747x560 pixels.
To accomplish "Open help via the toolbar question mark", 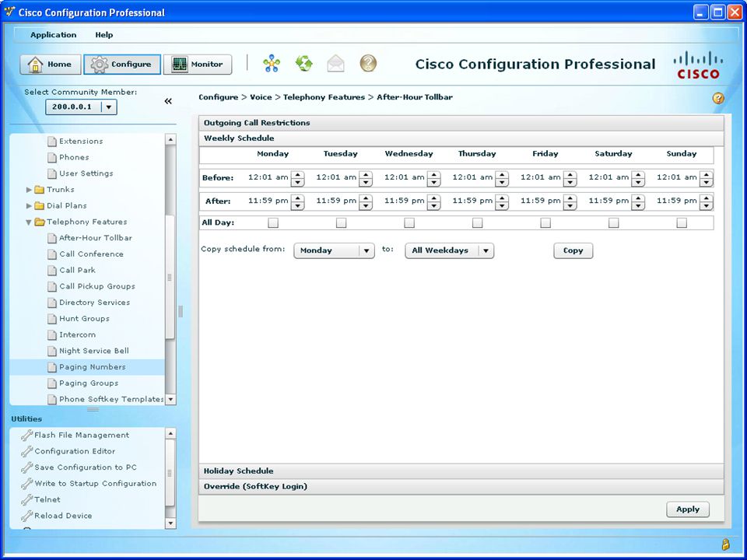I will [x=368, y=63].
